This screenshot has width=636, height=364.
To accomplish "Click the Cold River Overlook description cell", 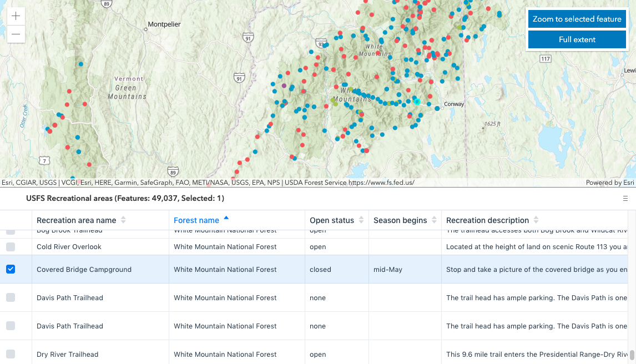I will tap(534, 247).
